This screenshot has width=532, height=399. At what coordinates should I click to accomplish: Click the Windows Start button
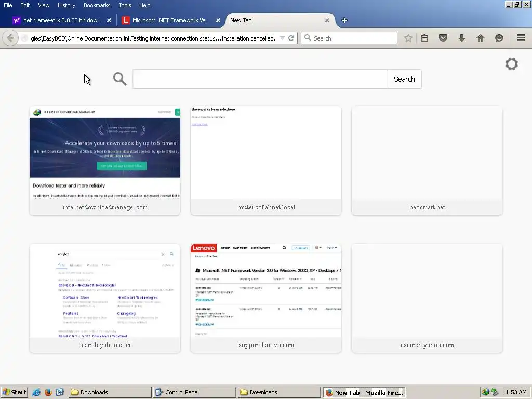tap(14, 392)
